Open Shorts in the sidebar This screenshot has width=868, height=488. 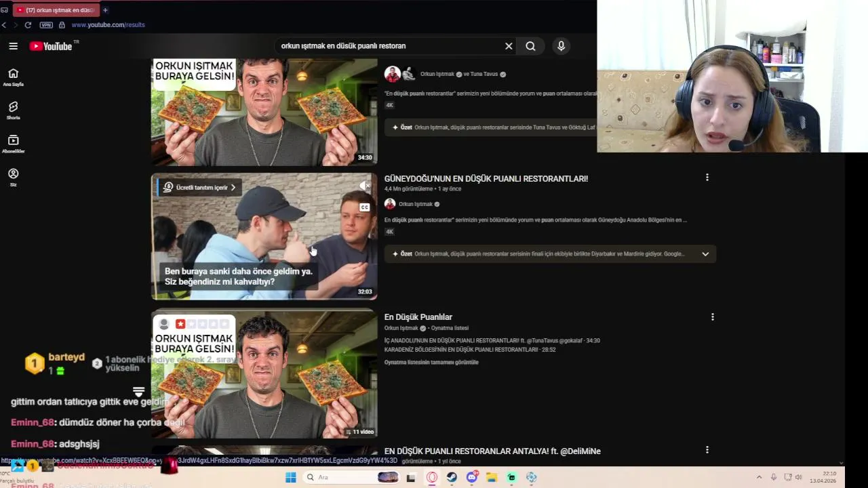[13, 110]
